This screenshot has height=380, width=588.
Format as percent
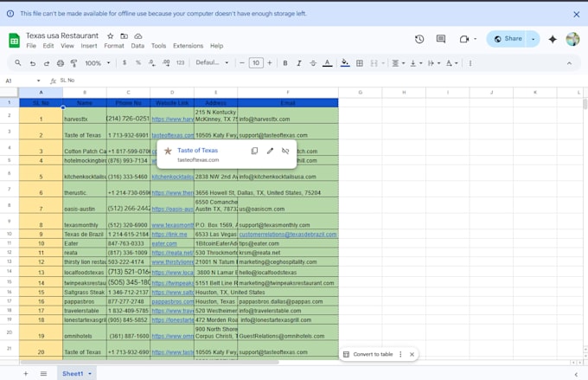tap(138, 62)
